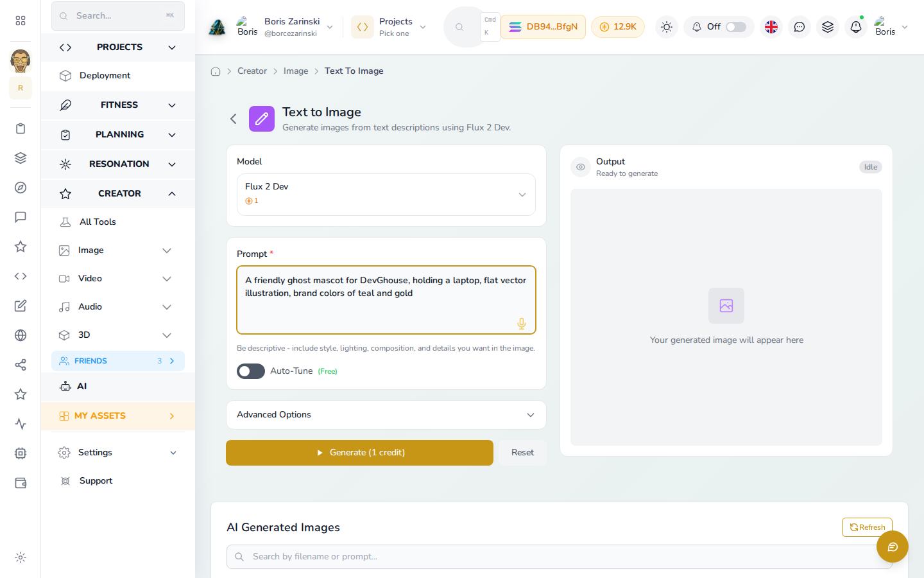Click the round search magnifier in the header
The width and height of the screenshot is (924, 578).
459,27
